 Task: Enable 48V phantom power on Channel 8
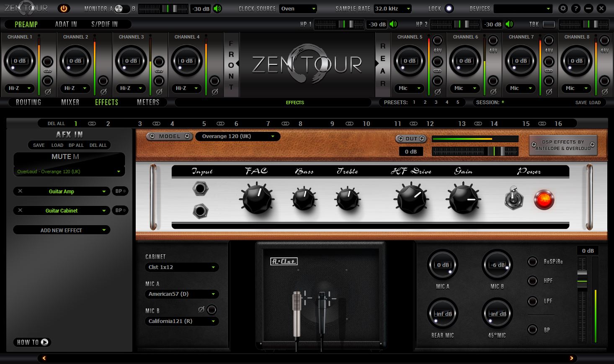pos(605,41)
